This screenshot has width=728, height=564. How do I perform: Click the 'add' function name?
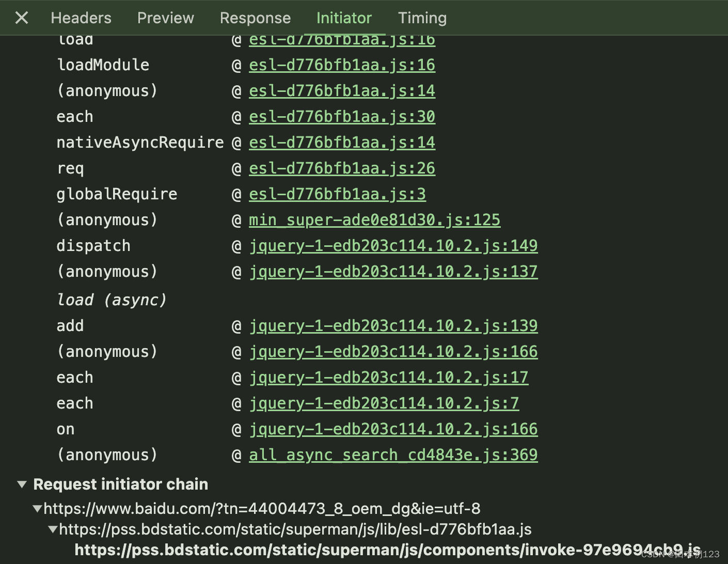70,326
